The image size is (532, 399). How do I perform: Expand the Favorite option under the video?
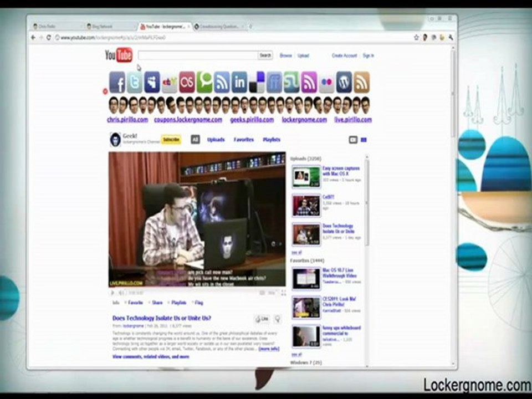click(x=134, y=303)
